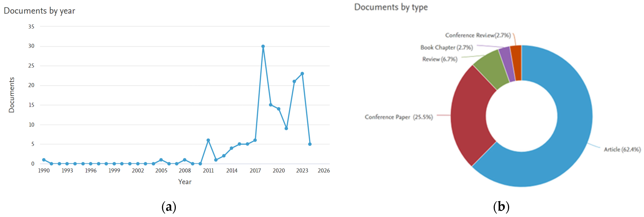This screenshot has width=644, height=217.
Task: Click the Year axis title
Action: click(x=185, y=182)
